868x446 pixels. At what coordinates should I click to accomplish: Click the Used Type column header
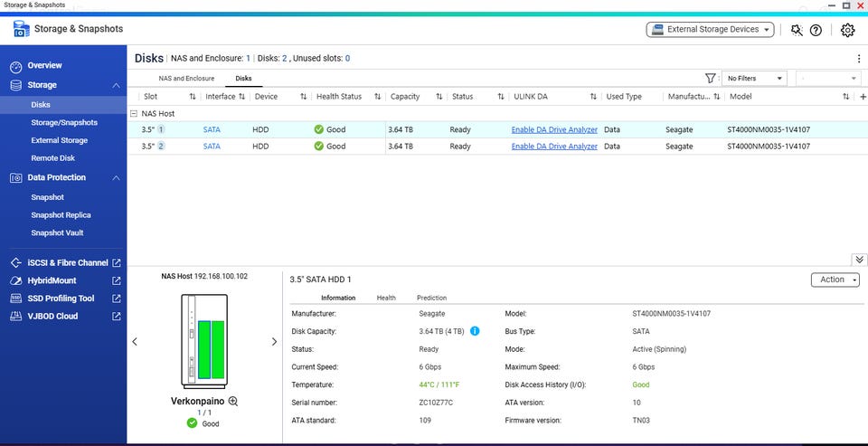click(624, 97)
